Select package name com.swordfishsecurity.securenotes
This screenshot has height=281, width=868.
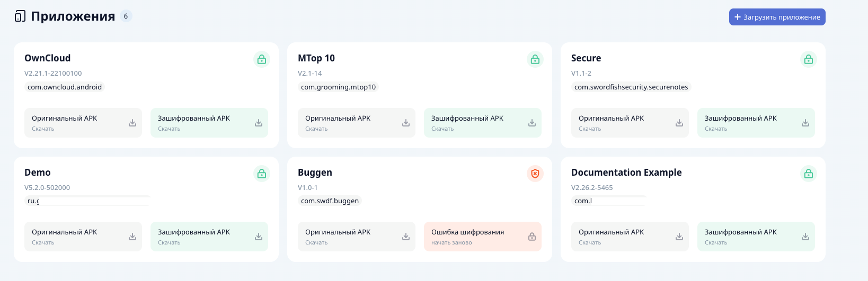(x=631, y=87)
